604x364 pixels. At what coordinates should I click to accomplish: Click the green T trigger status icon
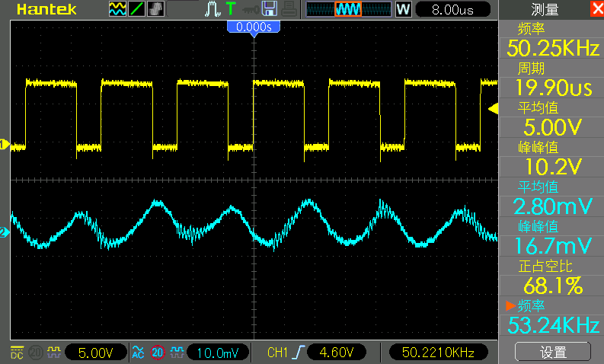[230, 9]
